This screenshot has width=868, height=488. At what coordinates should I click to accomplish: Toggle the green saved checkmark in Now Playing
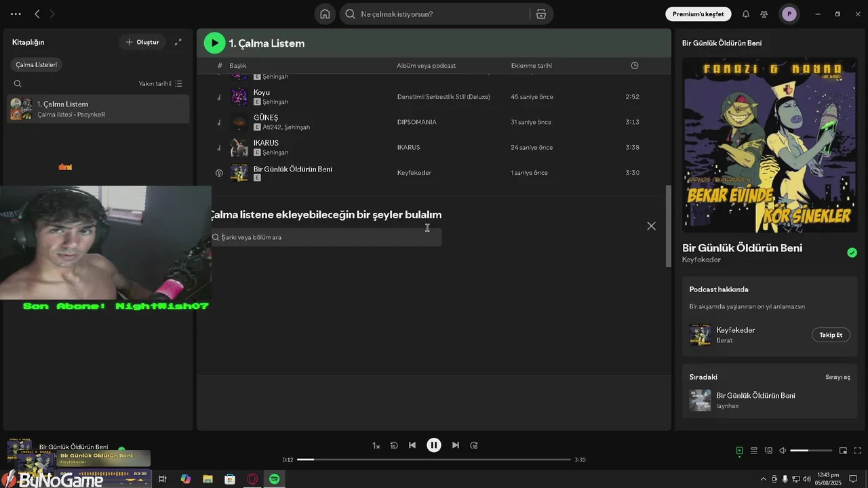[x=852, y=253]
